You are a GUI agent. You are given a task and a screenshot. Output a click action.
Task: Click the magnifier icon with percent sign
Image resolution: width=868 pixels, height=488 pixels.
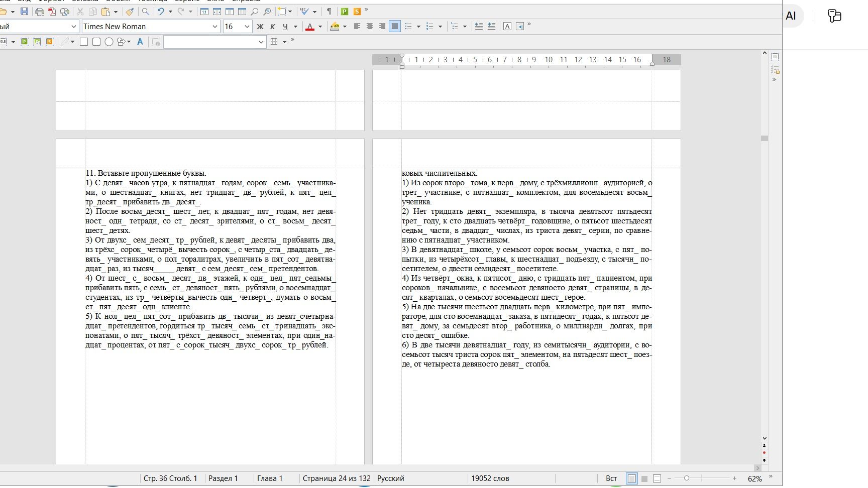coord(267,11)
